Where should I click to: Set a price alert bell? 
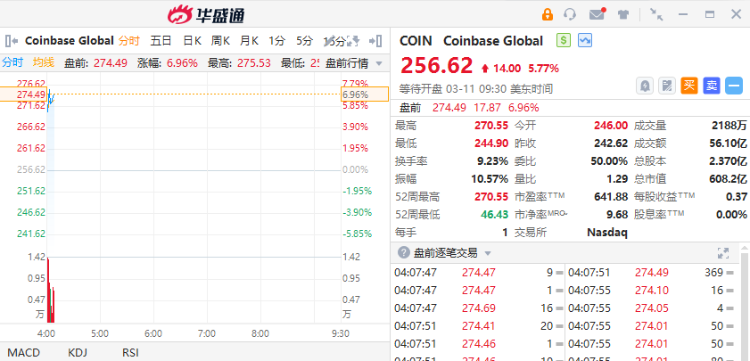(645, 86)
